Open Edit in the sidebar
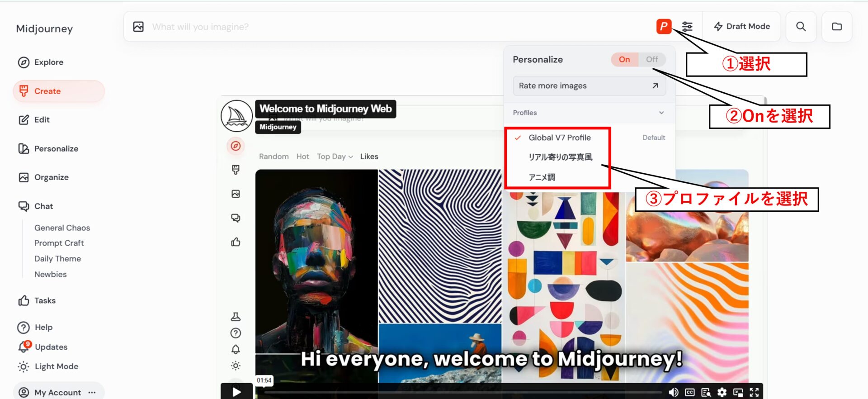Screen dimensions: 868x399 (34, 119)
